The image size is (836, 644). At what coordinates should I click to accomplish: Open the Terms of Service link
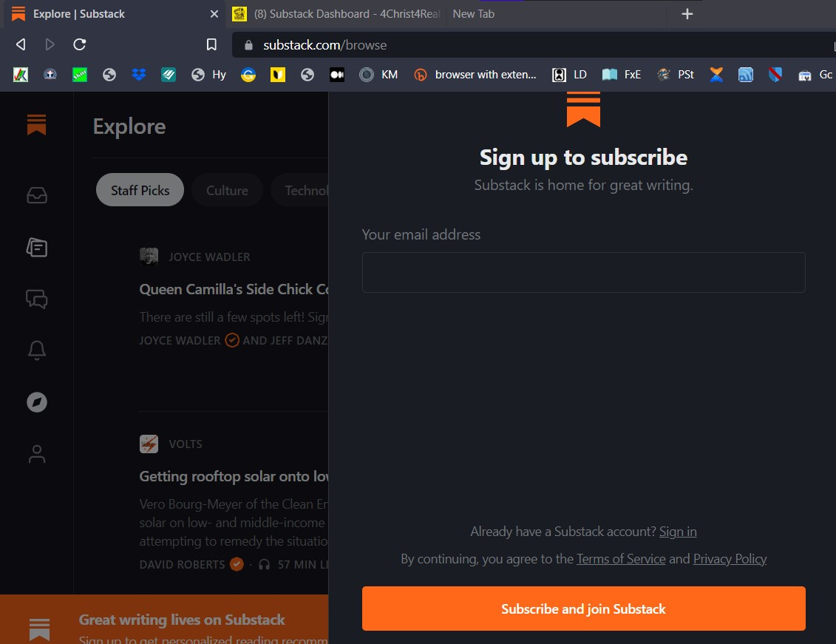621,559
